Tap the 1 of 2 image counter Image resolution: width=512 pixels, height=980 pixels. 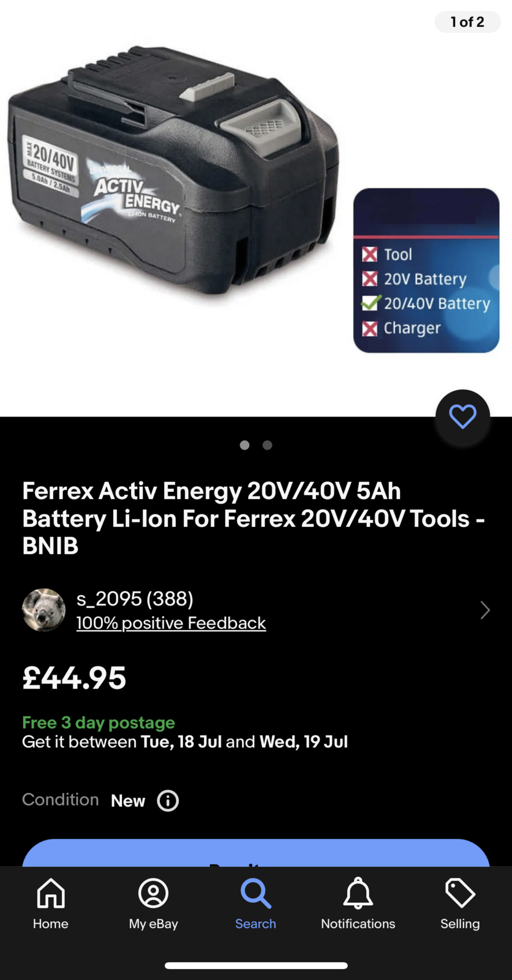pyautogui.click(x=467, y=22)
